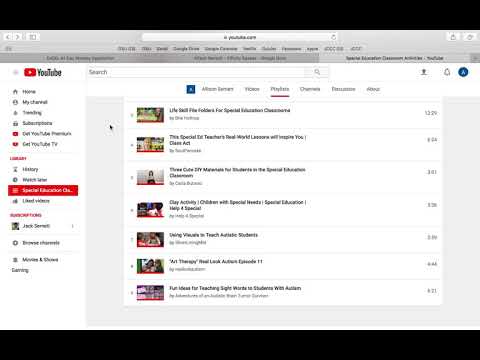The height and width of the screenshot is (360, 480).
Task: Open the Home page link
Action: [29, 92]
